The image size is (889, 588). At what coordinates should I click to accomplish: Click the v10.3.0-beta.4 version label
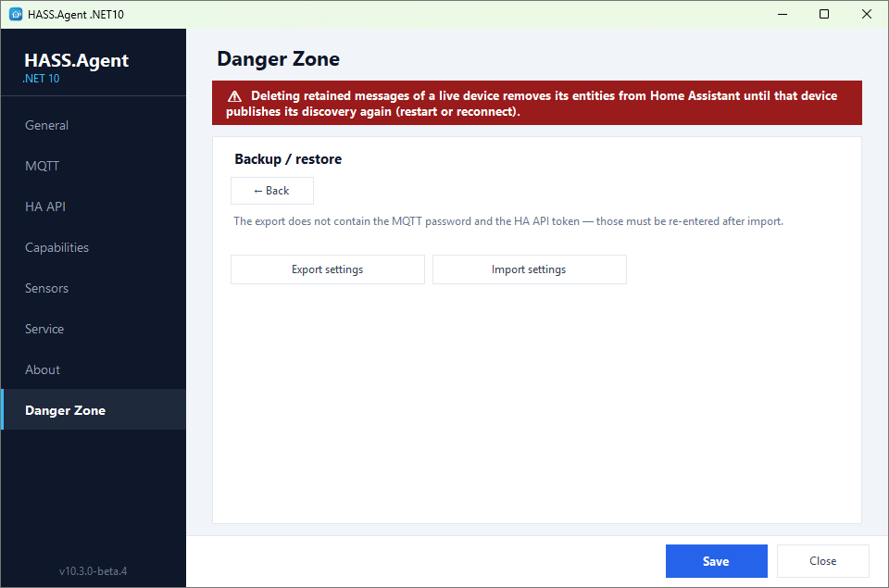pyautogui.click(x=93, y=571)
